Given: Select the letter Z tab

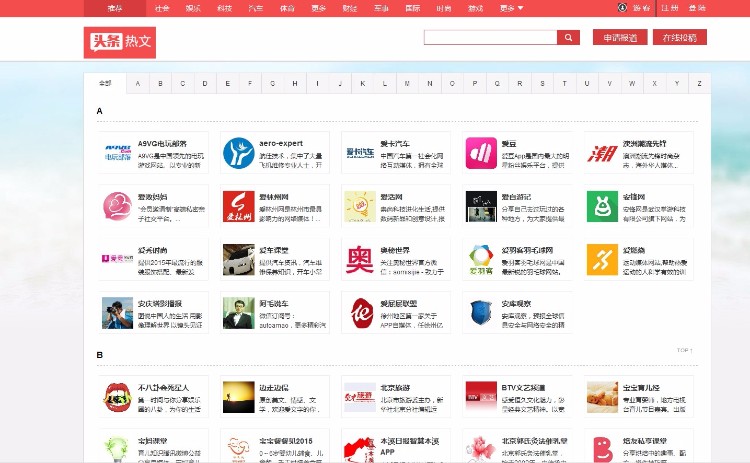Looking at the screenshot, I should pyautogui.click(x=699, y=83).
